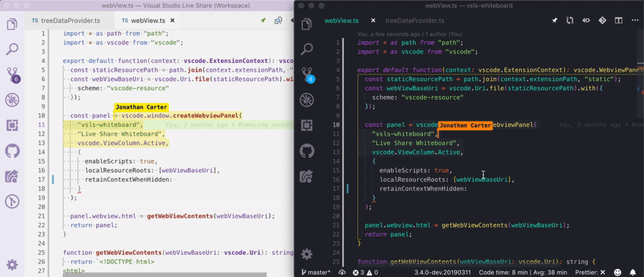Click the eye revision icon in dark toolbar
Image resolution: width=644 pixels, height=277 pixels.
pyautogui.click(x=586, y=21)
